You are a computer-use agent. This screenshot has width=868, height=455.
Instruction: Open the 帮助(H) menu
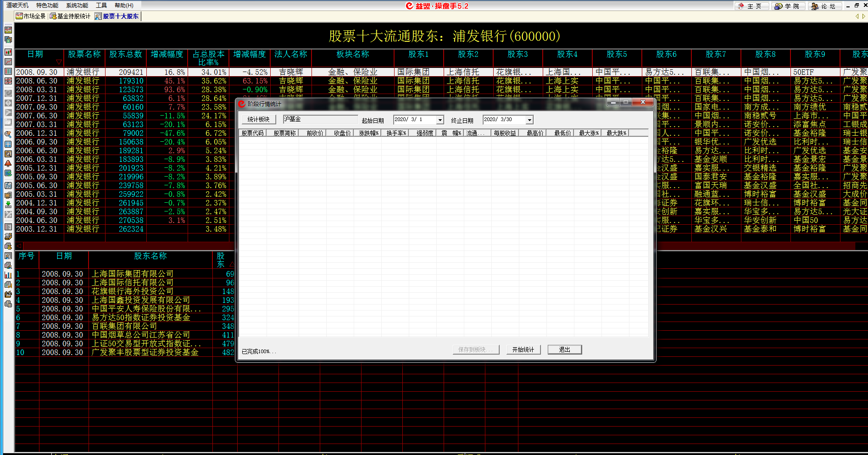(x=124, y=6)
